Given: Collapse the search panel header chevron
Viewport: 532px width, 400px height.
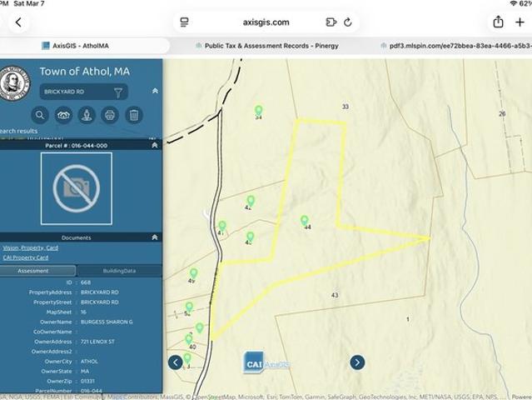Looking at the screenshot, I should coord(155,91).
